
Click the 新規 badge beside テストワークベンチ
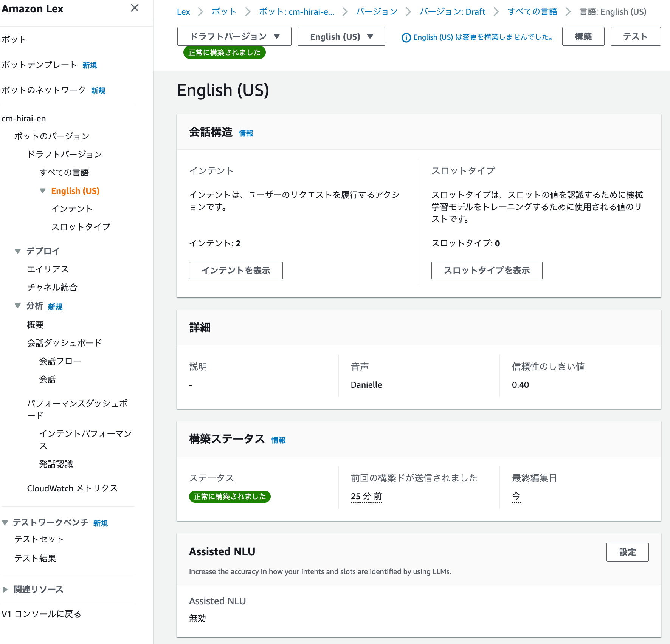tap(101, 523)
